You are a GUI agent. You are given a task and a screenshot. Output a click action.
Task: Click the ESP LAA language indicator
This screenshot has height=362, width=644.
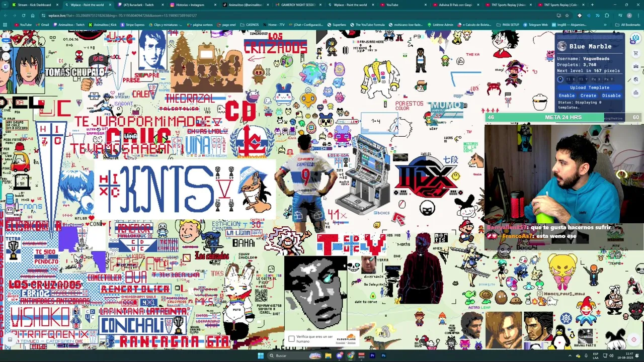point(596,355)
